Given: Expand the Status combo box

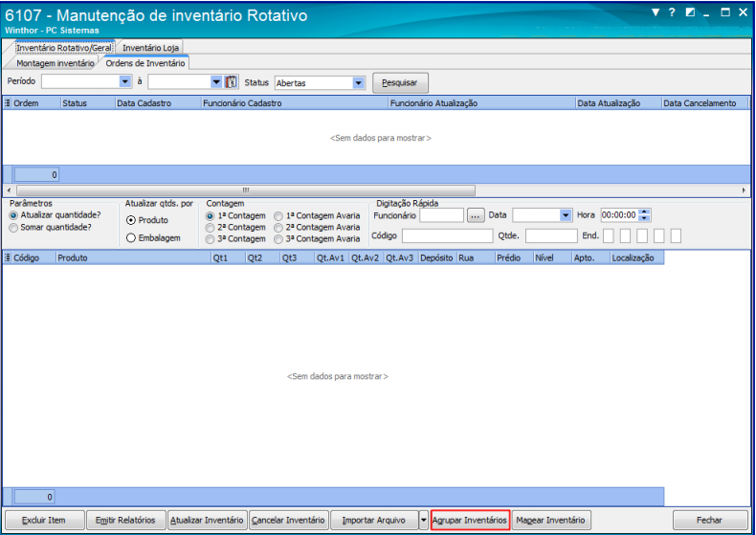Looking at the screenshot, I should pos(358,83).
